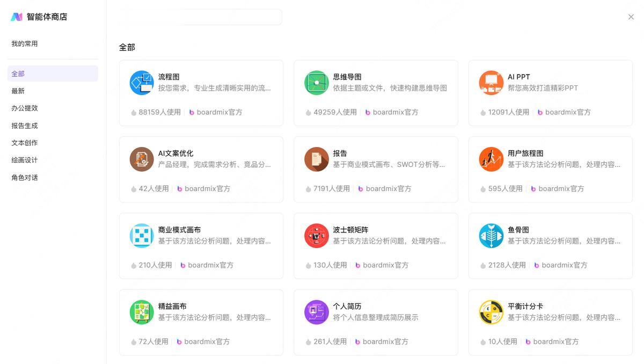Click '12091人使用' usage count
This screenshot has height=364, width=644.
(509, 112)
